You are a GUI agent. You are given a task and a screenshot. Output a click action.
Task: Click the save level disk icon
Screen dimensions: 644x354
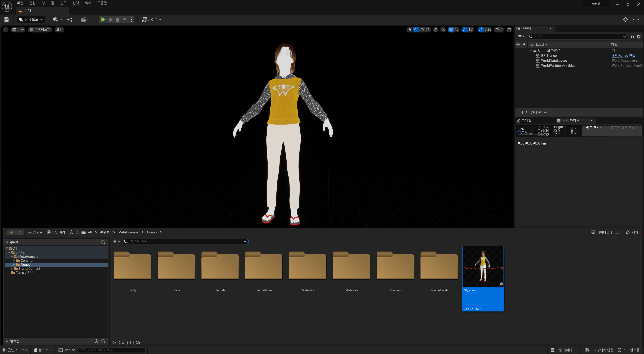click(x=7, y=19)
